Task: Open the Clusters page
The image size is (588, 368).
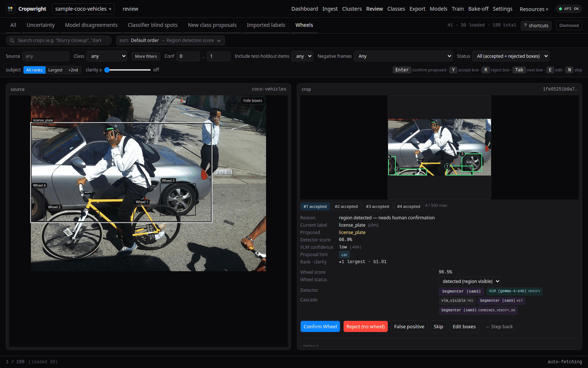Action: pyautogui.click(x=352, y=9)
